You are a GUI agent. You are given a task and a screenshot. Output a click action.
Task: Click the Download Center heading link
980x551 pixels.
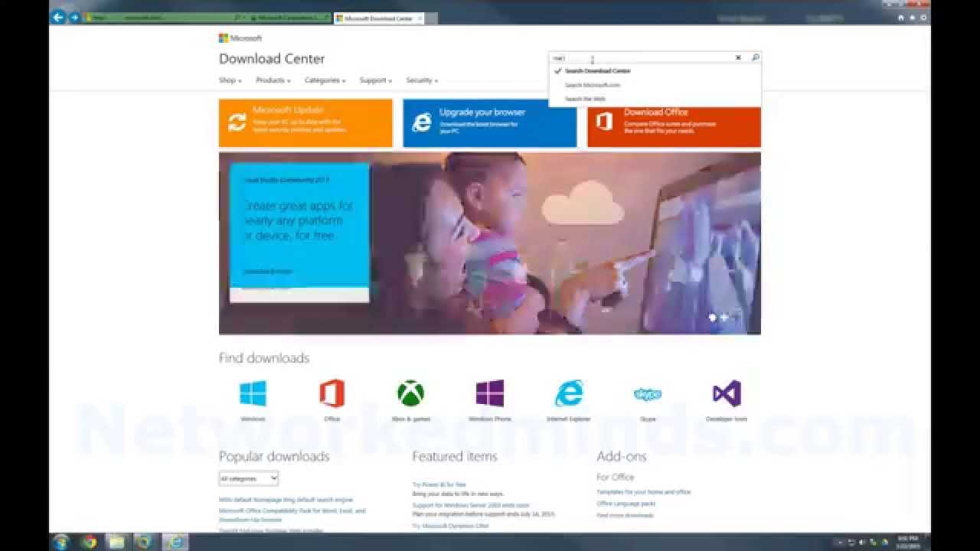tap(272, 59)
